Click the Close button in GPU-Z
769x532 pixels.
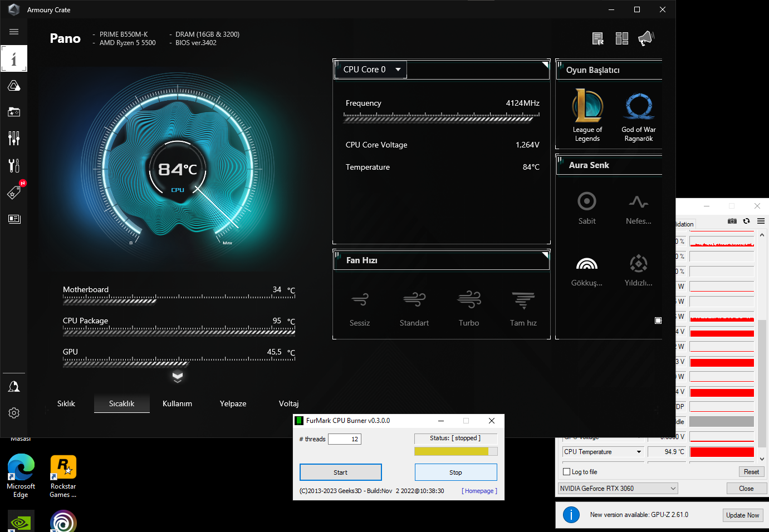point(746,489)
